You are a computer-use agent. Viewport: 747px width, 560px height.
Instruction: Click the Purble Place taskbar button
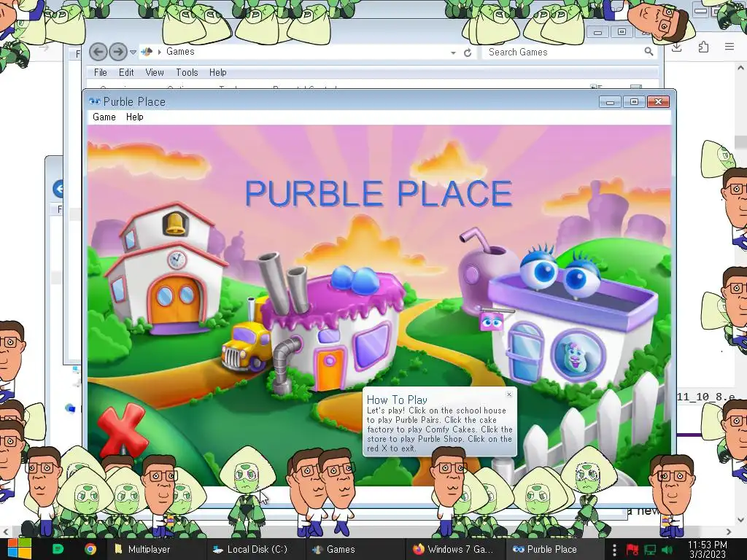coord(554,549)
